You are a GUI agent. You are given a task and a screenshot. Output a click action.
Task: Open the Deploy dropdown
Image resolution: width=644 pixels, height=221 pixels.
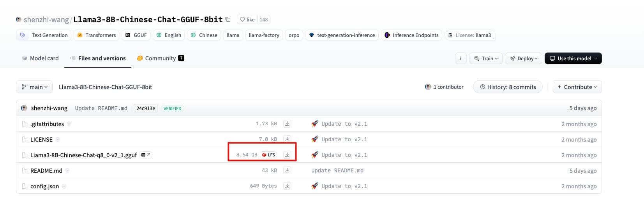(x=524, y=58)
